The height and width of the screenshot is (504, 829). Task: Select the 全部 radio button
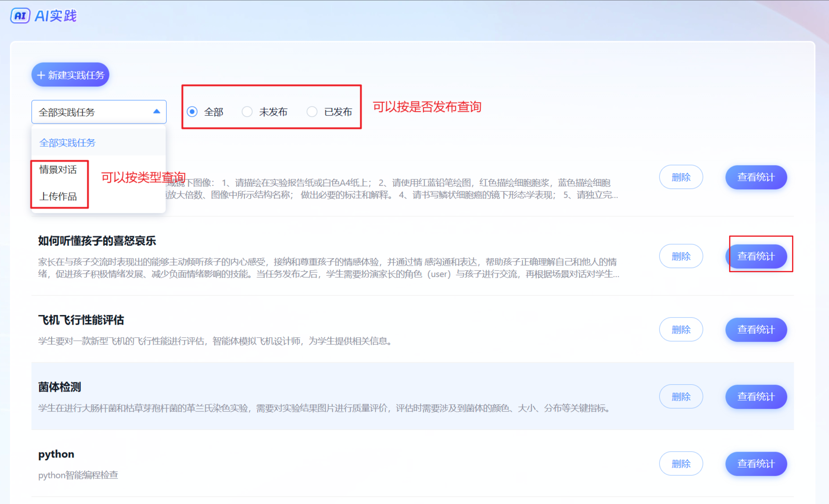[192, 112]
